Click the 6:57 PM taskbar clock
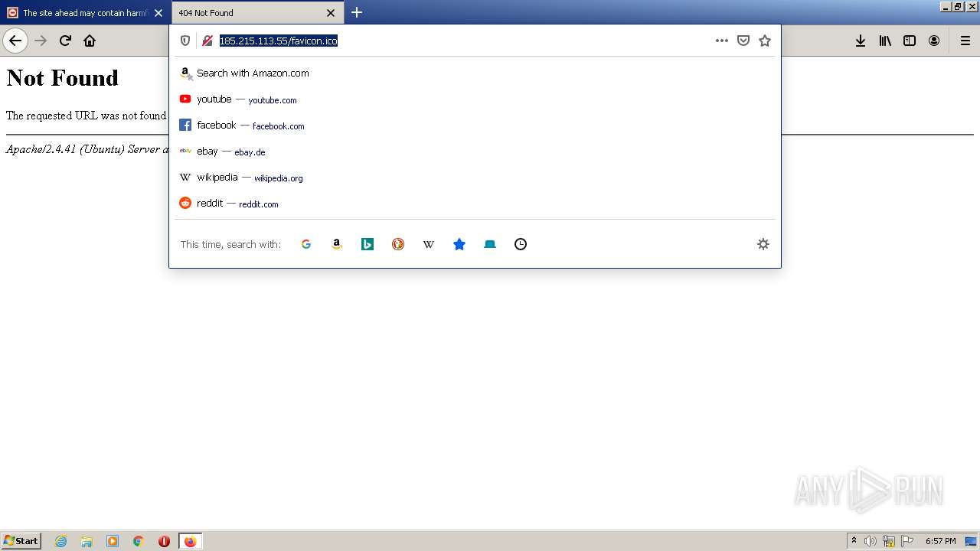The width and height of the screenshot is (980, 551). (x=940, y=541)
